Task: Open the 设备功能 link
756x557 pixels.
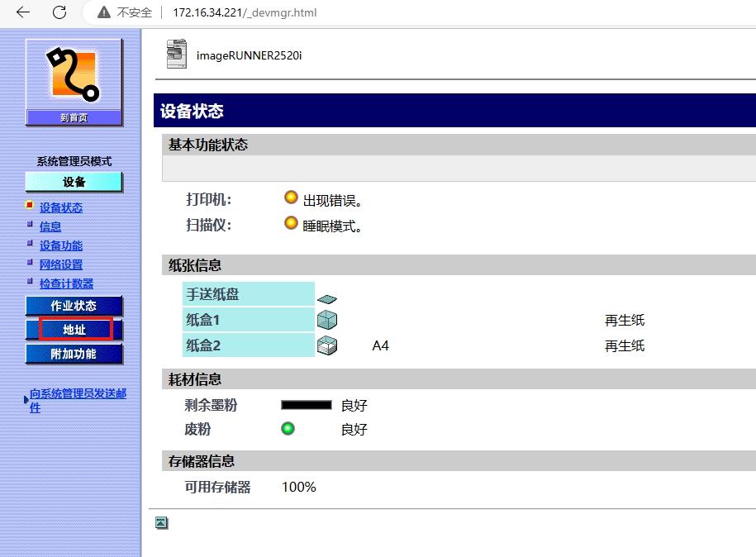Action: [x=61, y=246]
